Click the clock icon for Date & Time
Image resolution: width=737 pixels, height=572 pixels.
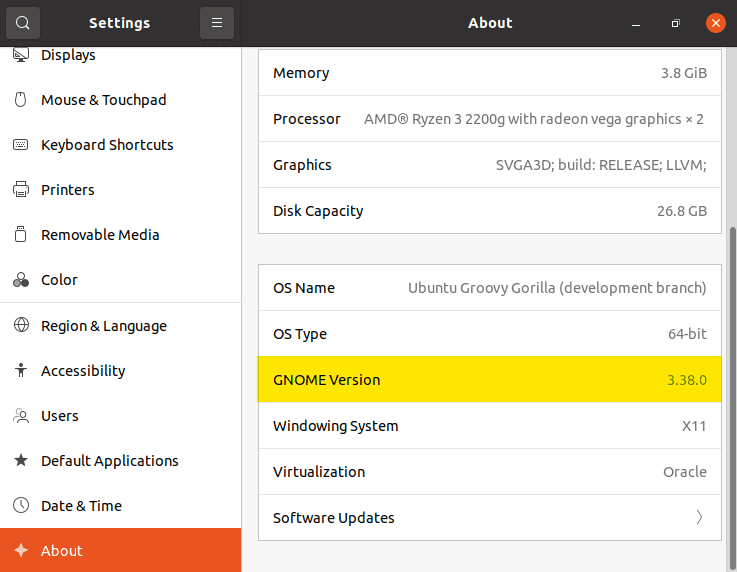(x=21, y=505)
